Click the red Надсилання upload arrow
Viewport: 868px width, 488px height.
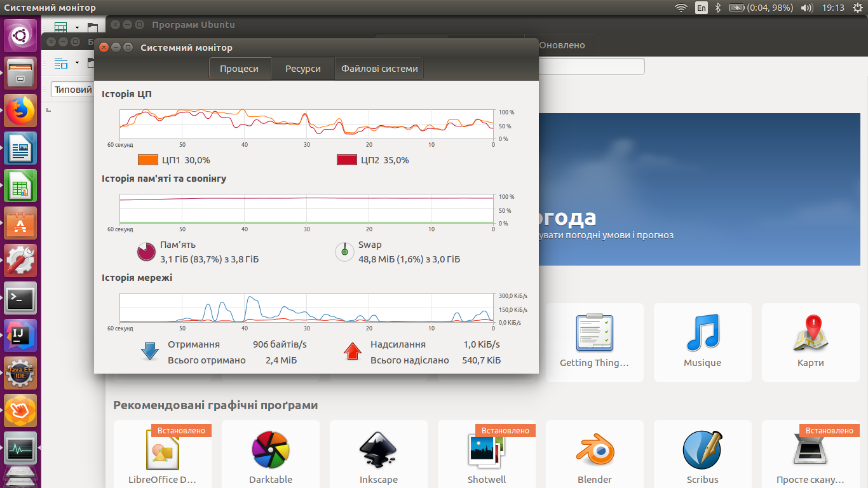coord(352,351)
